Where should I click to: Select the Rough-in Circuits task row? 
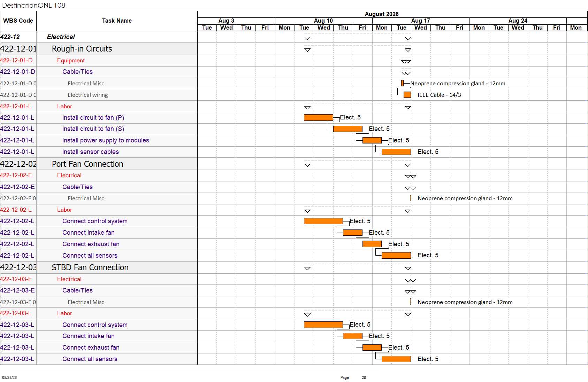(x=99, y=49)
